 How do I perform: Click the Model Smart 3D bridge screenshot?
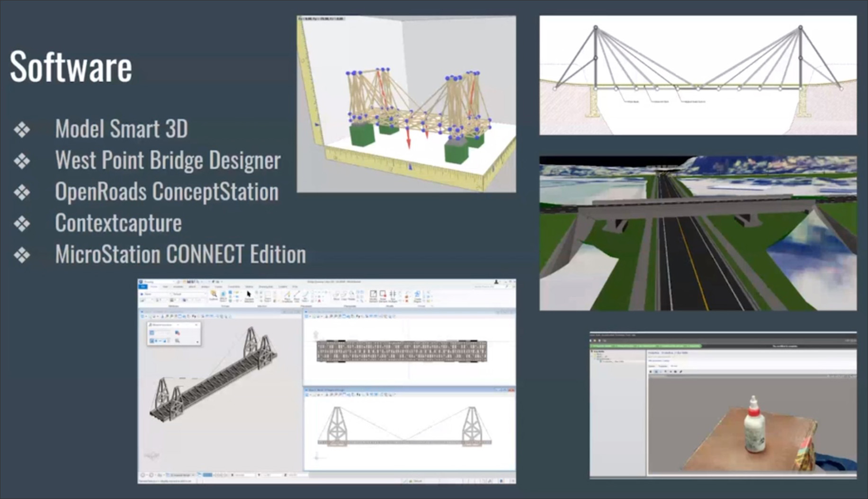click(406, 104)
